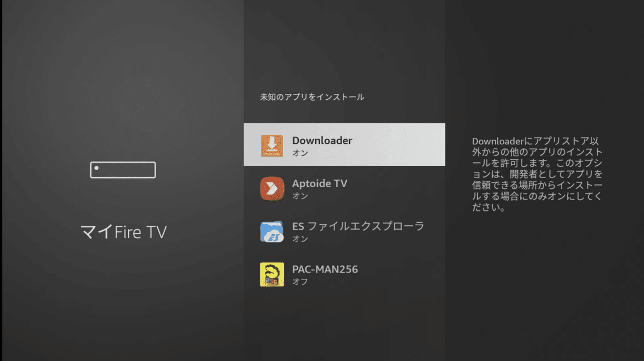Select the ES ファイルエクスプローラ app name
Viewport: 644px width, 361px height.
358,226
